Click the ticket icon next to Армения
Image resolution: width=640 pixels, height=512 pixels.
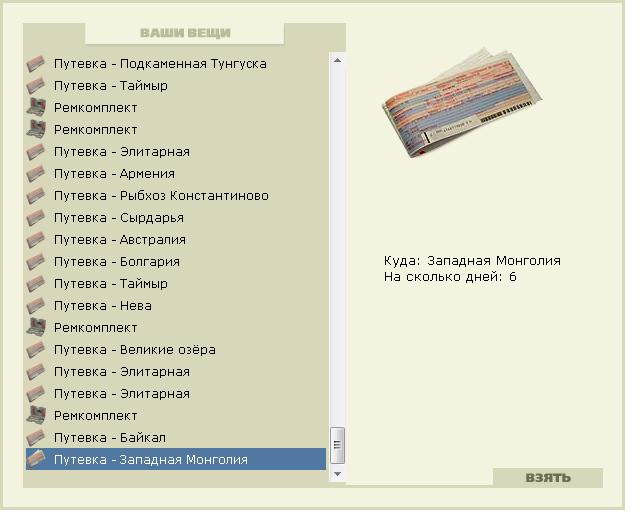click(36, 174)
